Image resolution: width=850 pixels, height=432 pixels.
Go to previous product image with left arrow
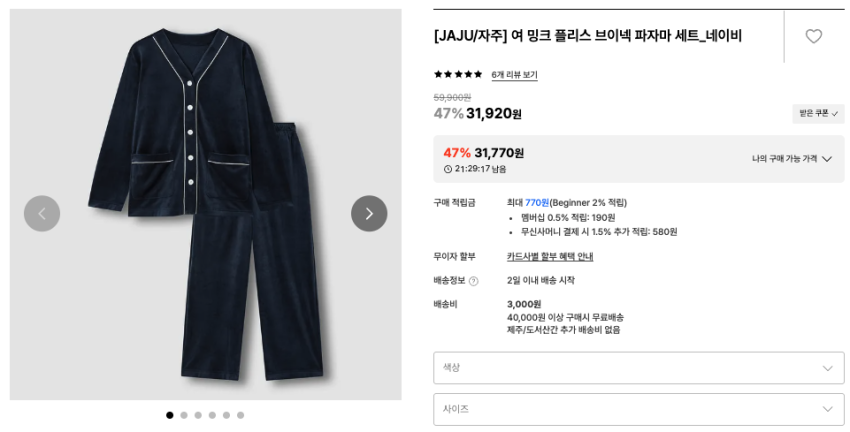(x=42, y=213)
